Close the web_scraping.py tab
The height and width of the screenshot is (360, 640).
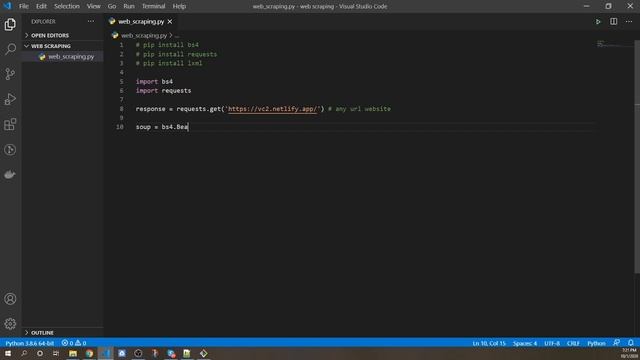tap(170, 22)
